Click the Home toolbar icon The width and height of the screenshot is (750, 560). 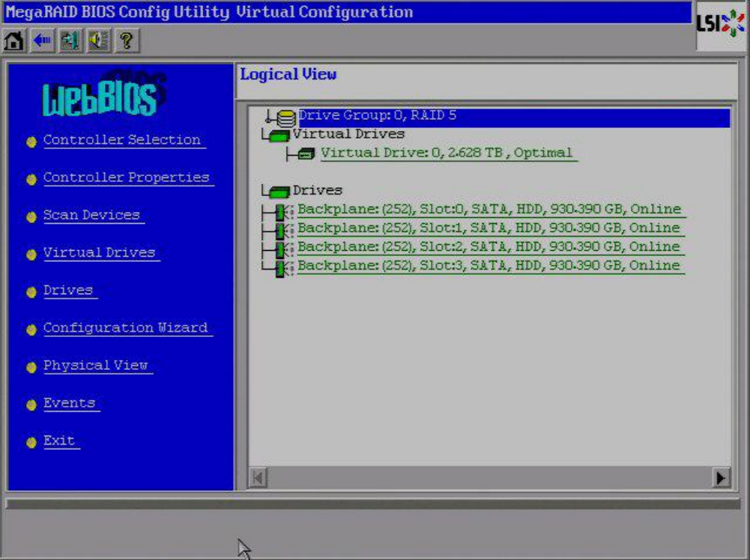point(13,40)
